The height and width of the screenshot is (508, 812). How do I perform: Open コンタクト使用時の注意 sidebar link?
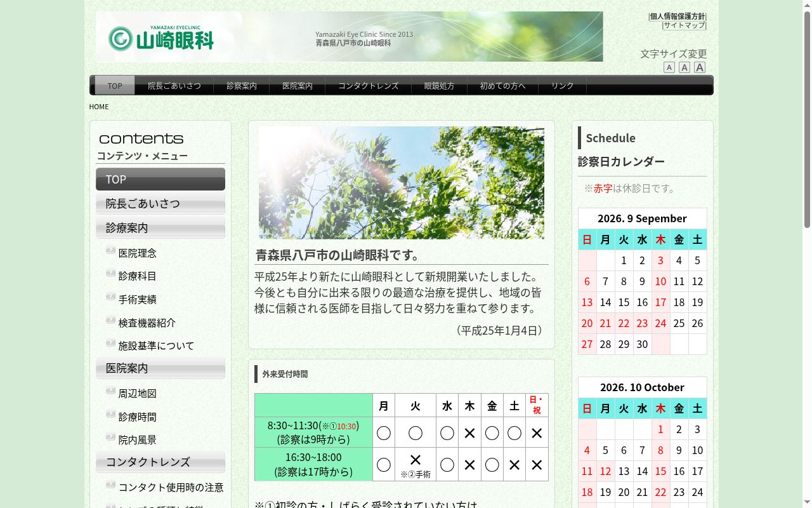click(171, 487)
